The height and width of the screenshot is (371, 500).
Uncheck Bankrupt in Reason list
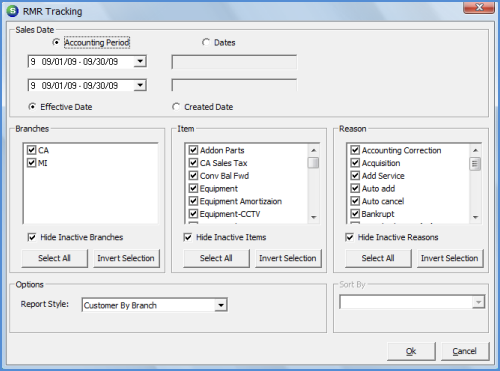pyautogui.click(x=355, y=214)
